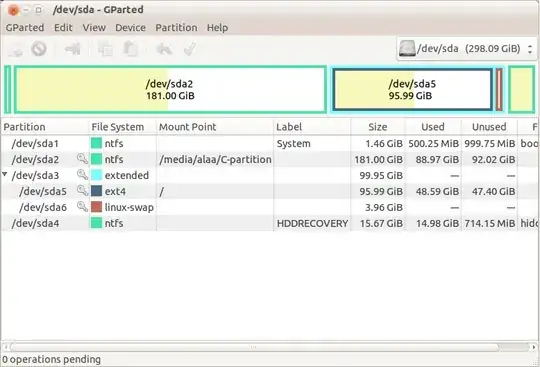The width and height of the screenshot is (540, 367).
Task: Click the New partition toolbar icon
Action: pos(14,49)
